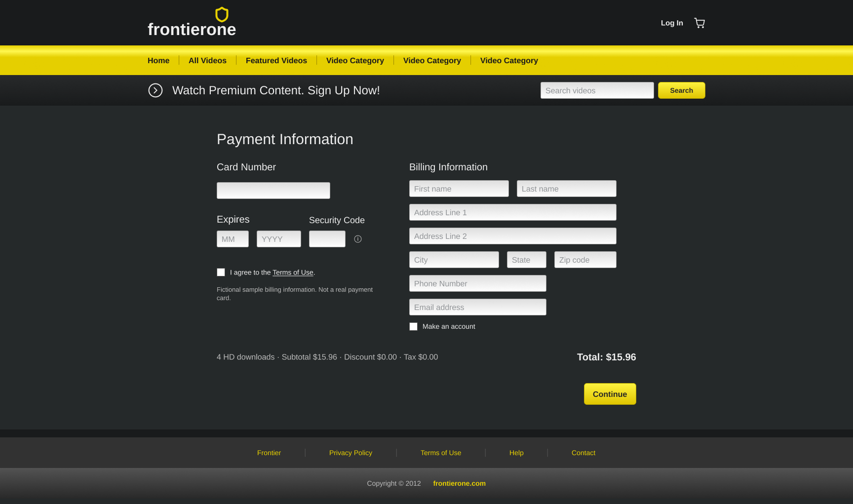The width and height of the screenshot is (853, 504).
Task: Click the Address Line 1 field
Action: click(512, 212)
